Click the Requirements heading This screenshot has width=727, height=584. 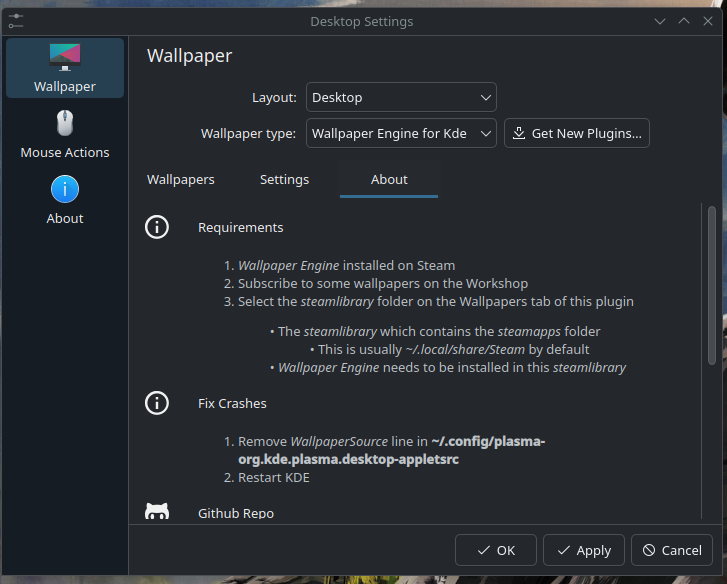coord(240,228)
